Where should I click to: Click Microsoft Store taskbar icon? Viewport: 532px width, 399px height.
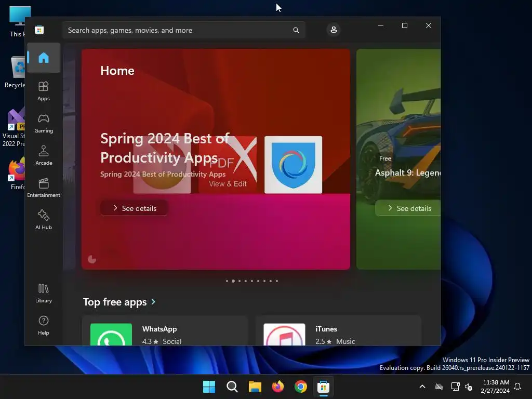323,387
